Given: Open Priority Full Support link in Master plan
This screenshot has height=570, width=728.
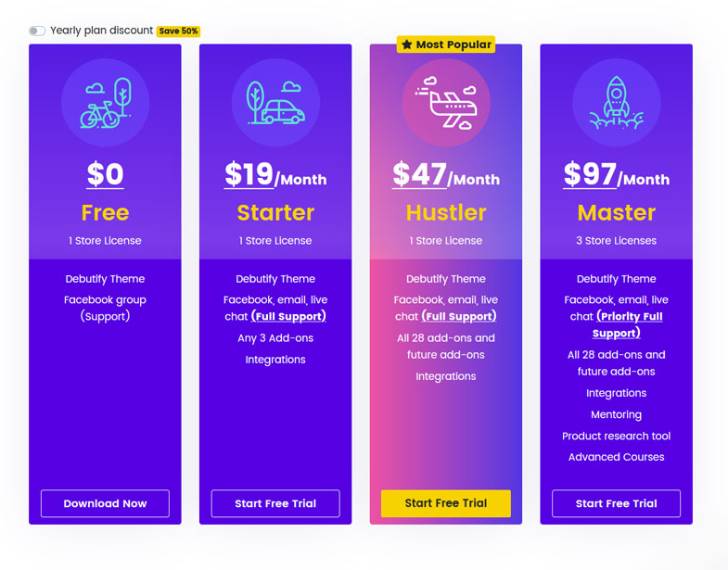Looking at the screenshot, I should [x=628, y=324].
